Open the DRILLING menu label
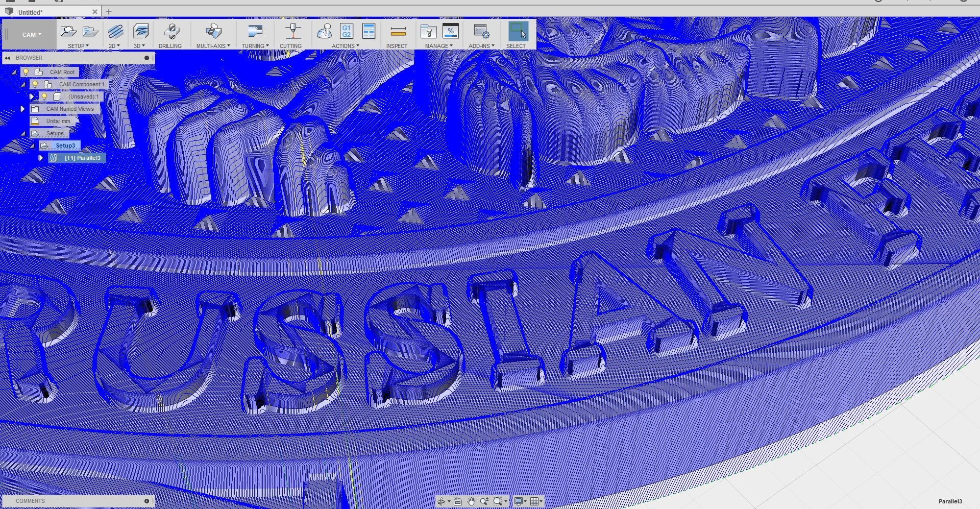980x509 pixels. (170, 46)
